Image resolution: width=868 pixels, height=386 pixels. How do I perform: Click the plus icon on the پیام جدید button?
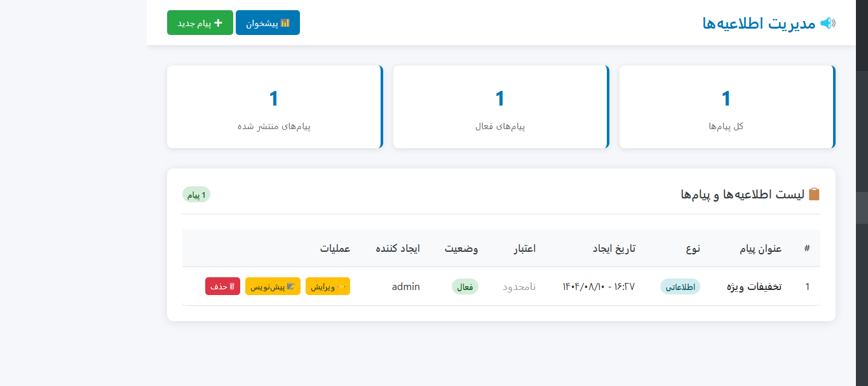[x=219, y=23]
